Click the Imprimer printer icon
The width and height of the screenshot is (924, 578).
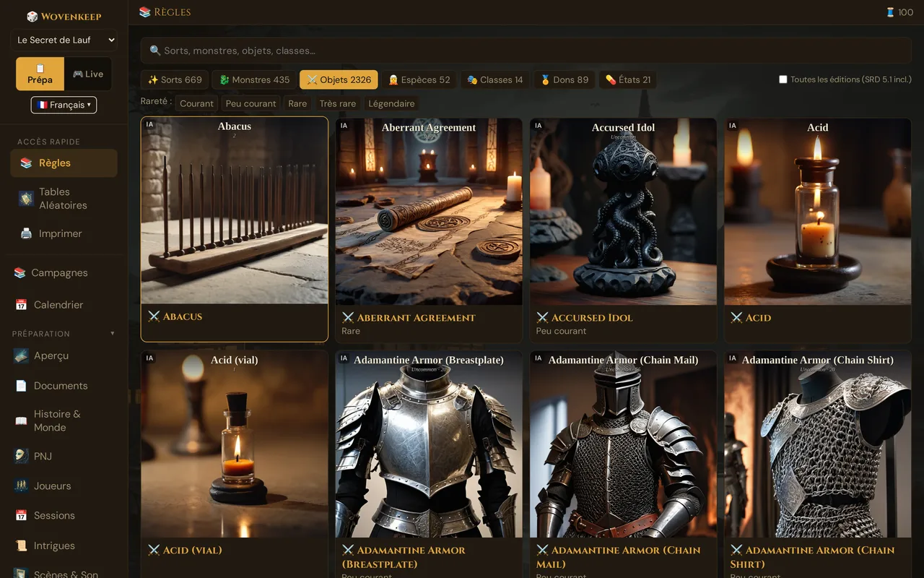point(26,233)
